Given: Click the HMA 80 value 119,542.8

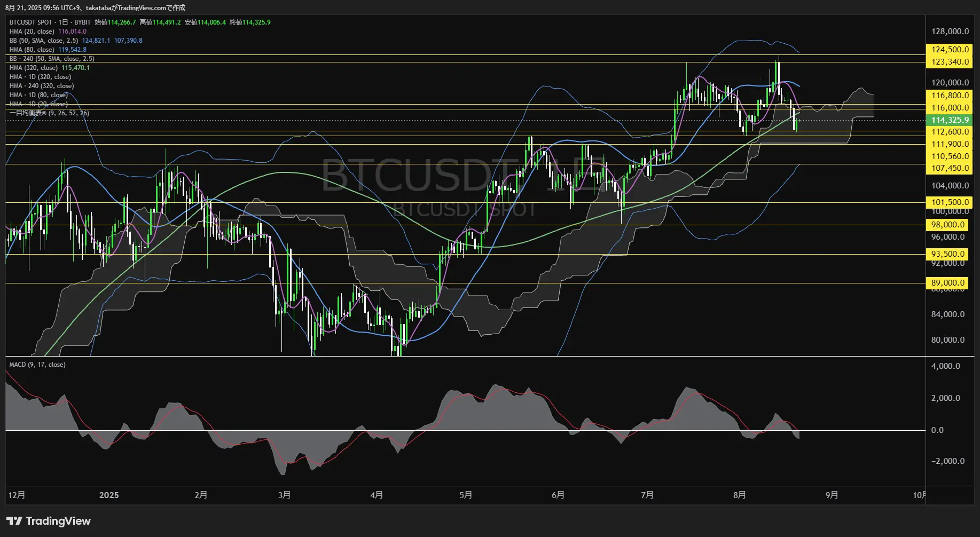Looking at the screenshot, I should coord(72,50).
